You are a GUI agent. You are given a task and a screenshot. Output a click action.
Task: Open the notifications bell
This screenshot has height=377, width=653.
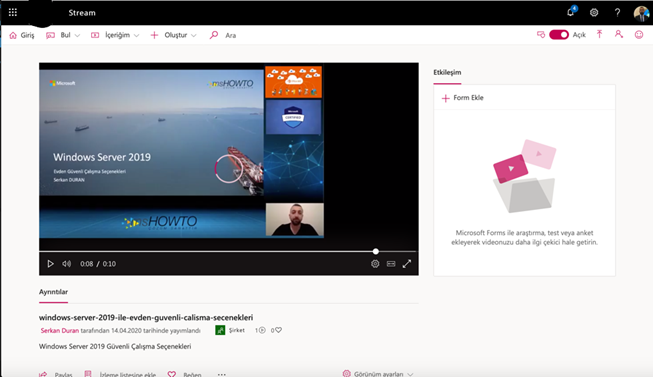[x=571, y=12]
